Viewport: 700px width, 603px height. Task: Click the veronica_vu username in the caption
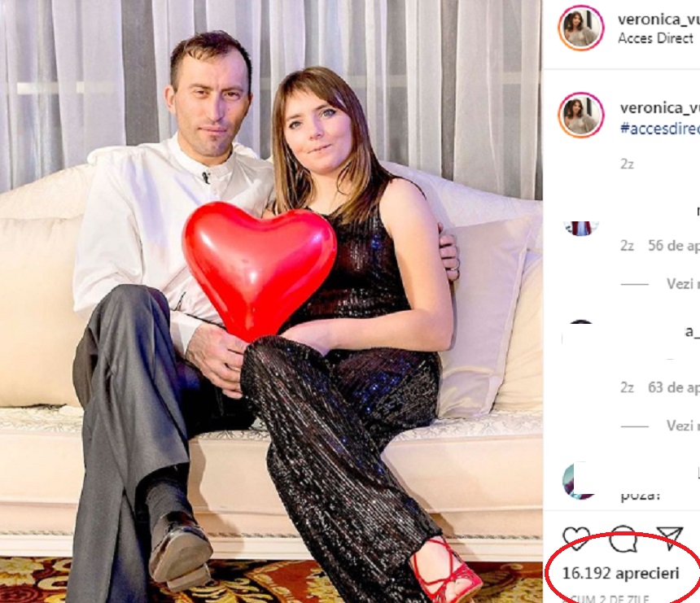[x=659, y=108]
